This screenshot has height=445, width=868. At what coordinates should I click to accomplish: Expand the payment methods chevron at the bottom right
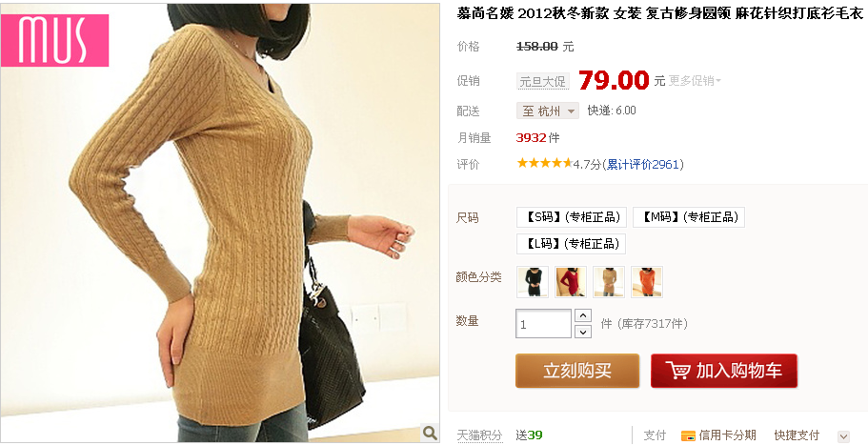pyautogui.click(x=843, y=436)
